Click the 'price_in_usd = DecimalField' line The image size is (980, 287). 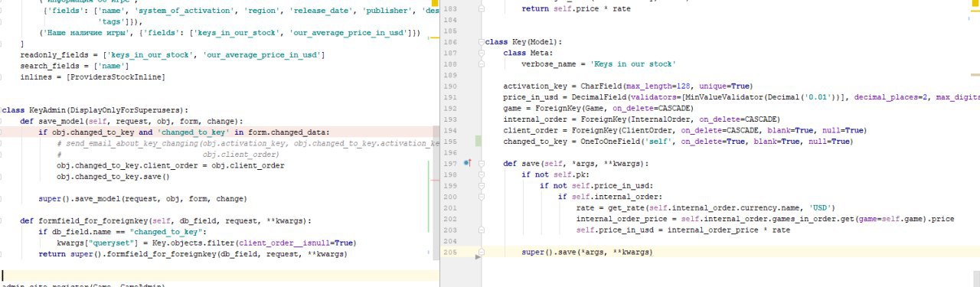click(x=741, y=97)
